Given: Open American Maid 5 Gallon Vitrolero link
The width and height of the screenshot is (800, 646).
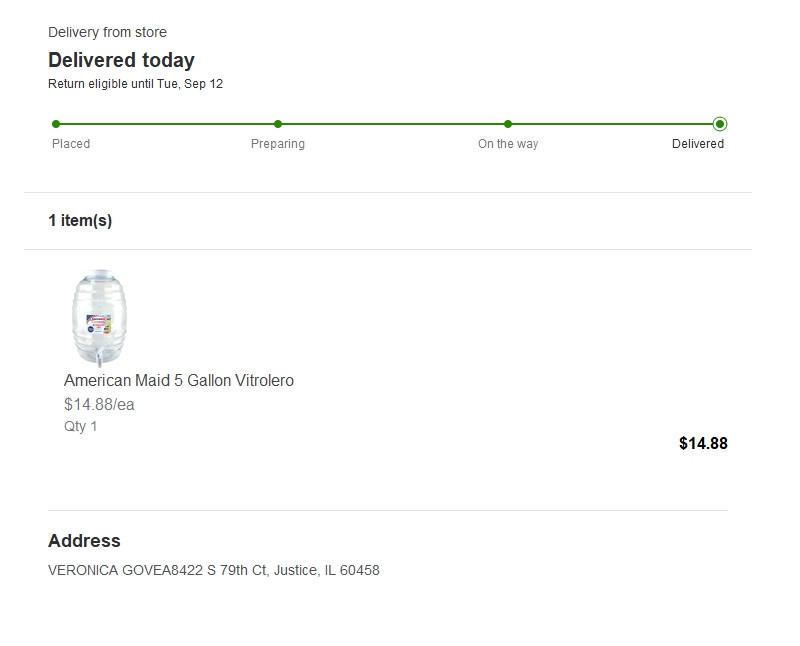Looking at the screenshot, I should 179,381.
